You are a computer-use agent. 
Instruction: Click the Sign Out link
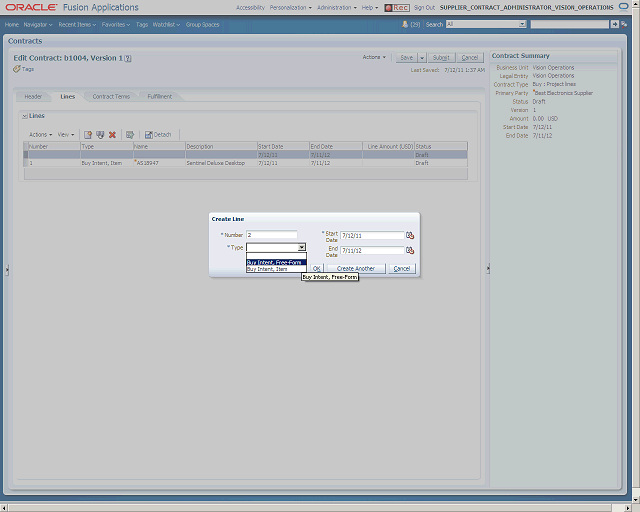click(424, 7)
